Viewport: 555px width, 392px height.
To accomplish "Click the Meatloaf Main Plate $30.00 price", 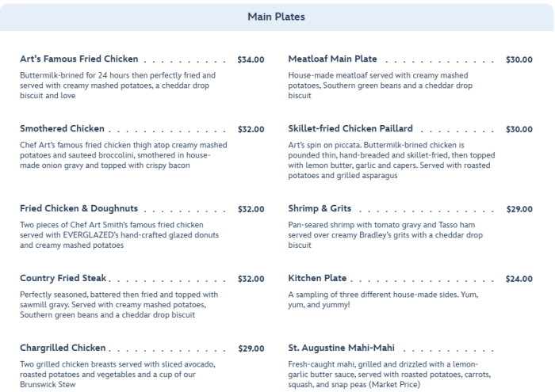I will (x=519, y=59).
